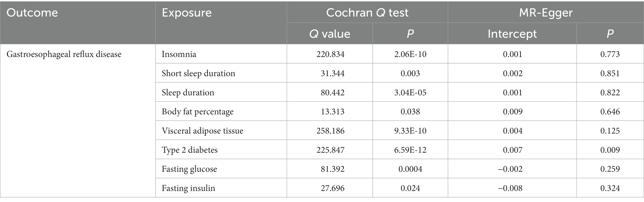
Task: Select the Short sleep duration row label
Action: coord(198,73)
